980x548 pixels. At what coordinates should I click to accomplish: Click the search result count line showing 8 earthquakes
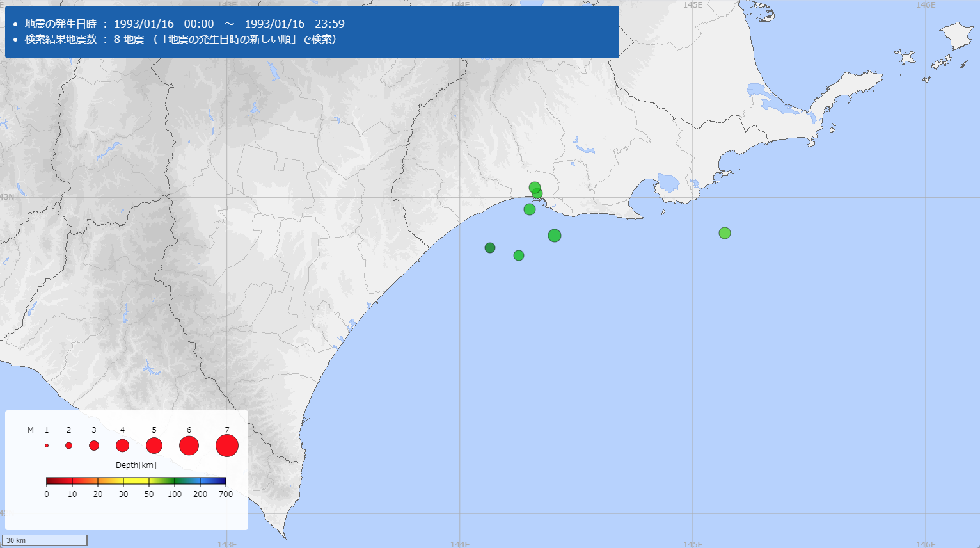tap(180, 39)
